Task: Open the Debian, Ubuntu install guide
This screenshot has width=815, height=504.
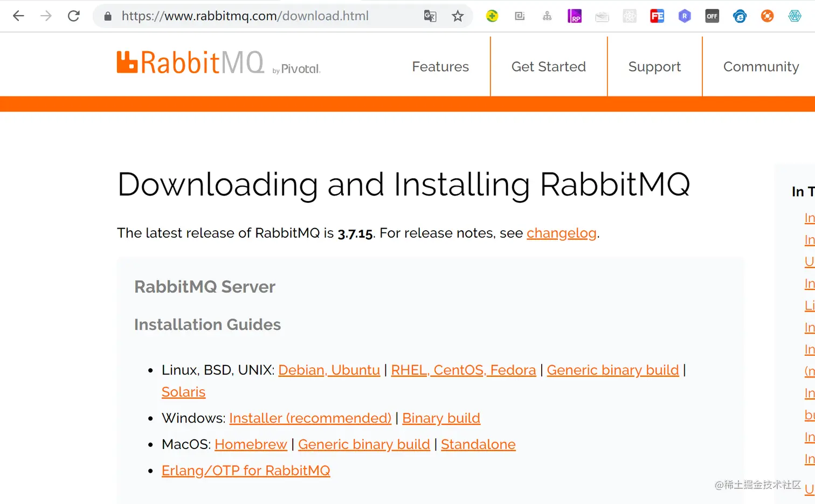Action: pyautogui.click(x=329, y=370)
